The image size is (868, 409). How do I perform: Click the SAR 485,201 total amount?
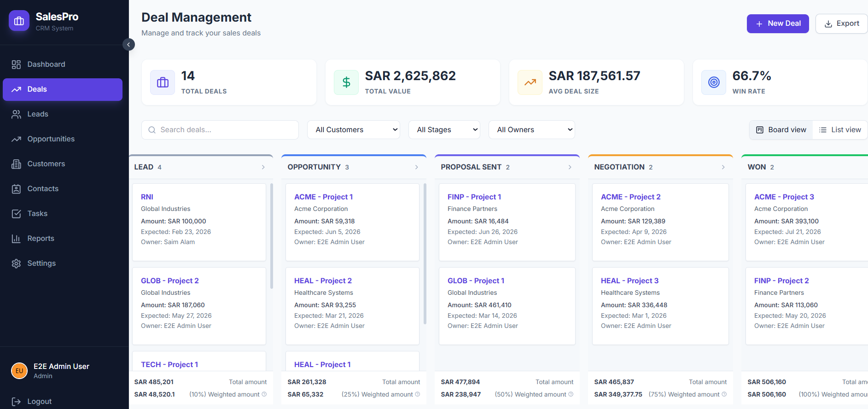pyautogui.click(x=154, y=382)
